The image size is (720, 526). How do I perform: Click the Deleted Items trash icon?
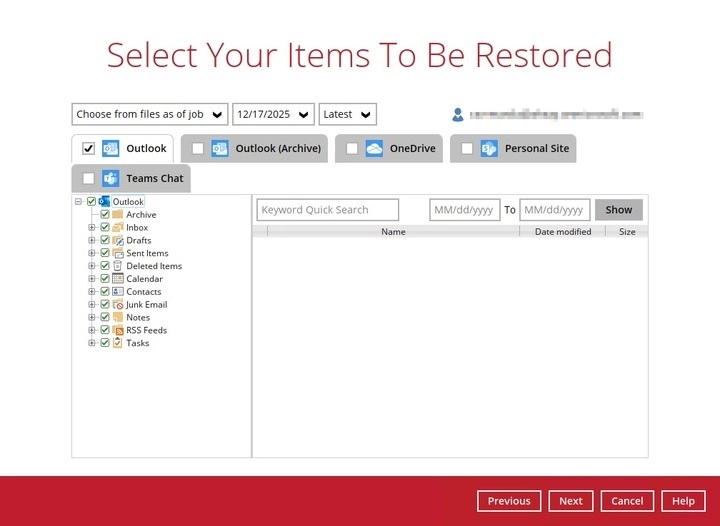coord(118,266)
